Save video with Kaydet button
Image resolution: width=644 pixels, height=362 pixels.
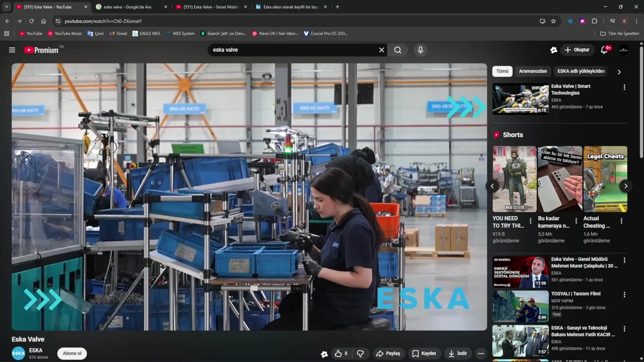click(x=424, y=353)
